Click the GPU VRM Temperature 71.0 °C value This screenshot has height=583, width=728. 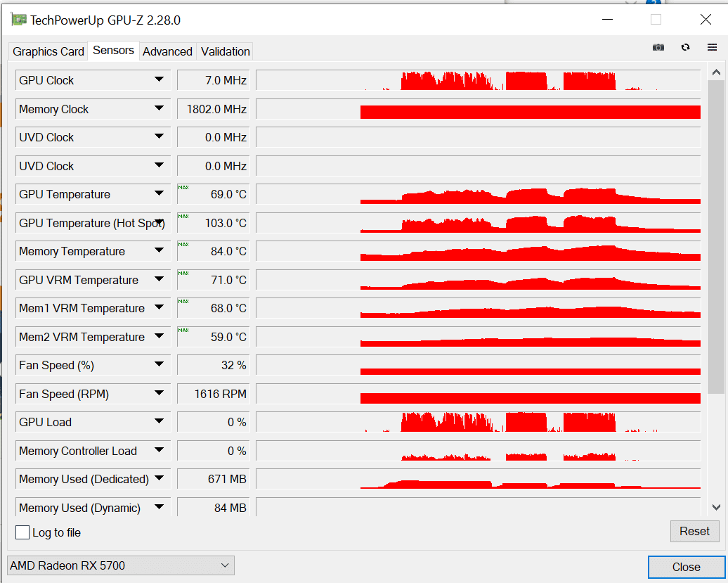coord(214,280)
